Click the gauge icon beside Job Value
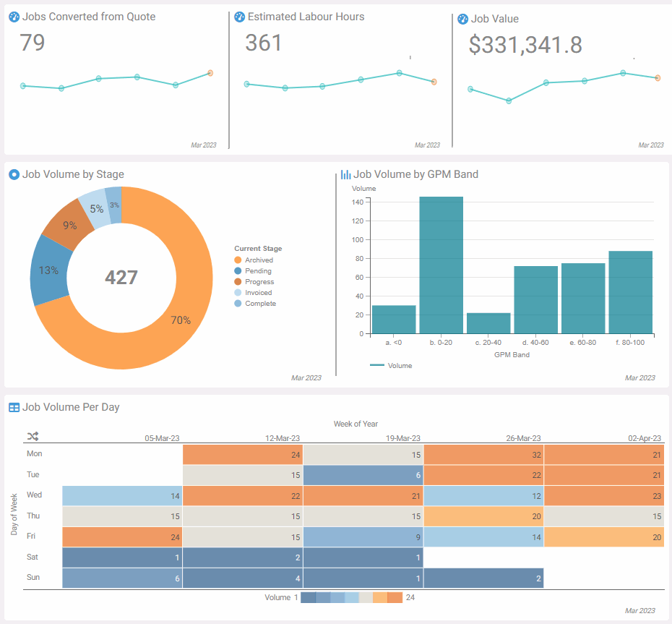 [462, 20]
